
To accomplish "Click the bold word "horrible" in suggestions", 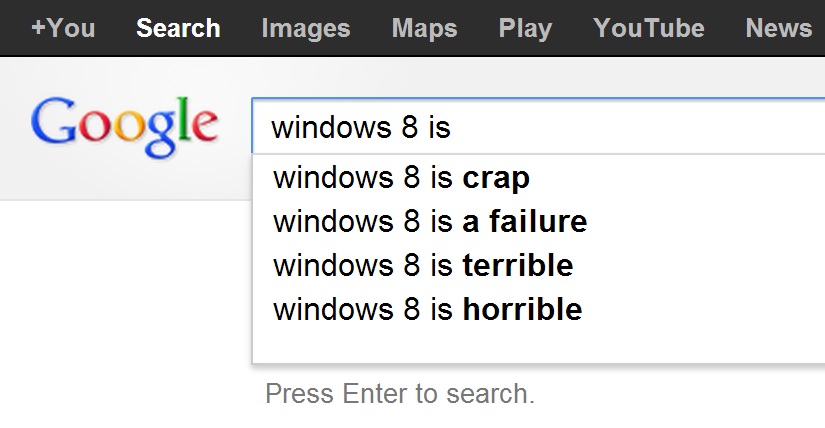I will (522, 310).
